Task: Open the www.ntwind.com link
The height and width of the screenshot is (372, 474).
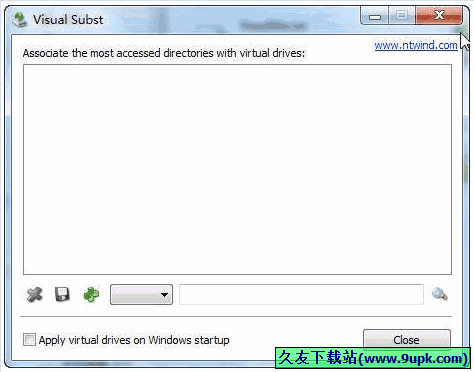Action: click(416, 45)
